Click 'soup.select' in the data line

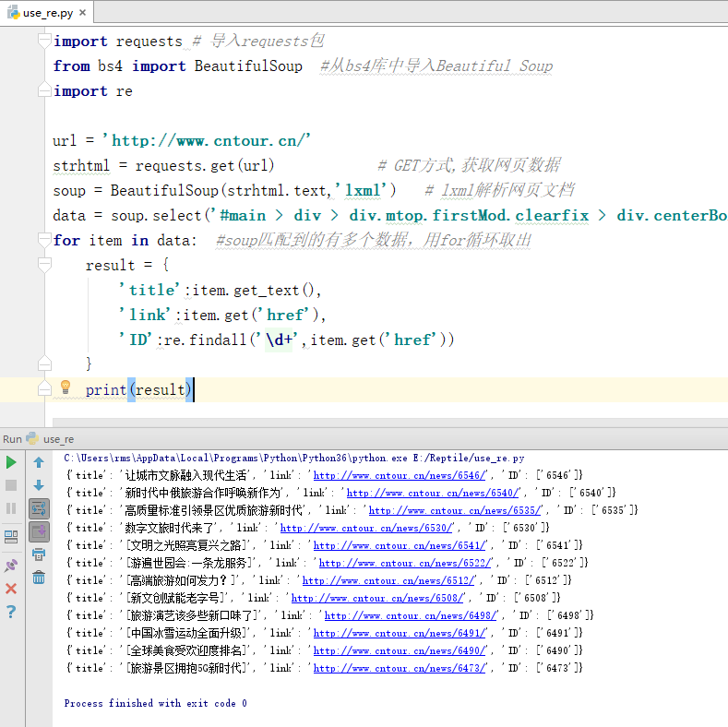156,215
